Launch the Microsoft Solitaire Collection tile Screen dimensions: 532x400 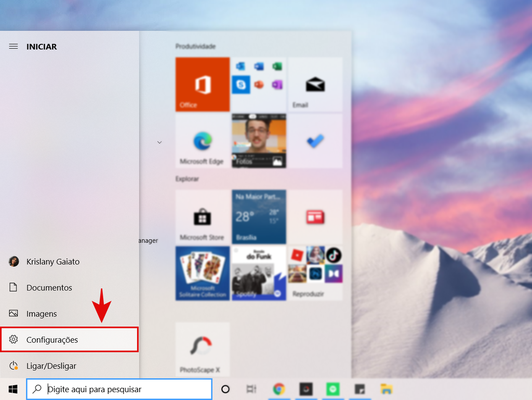(x=203, y=274)
